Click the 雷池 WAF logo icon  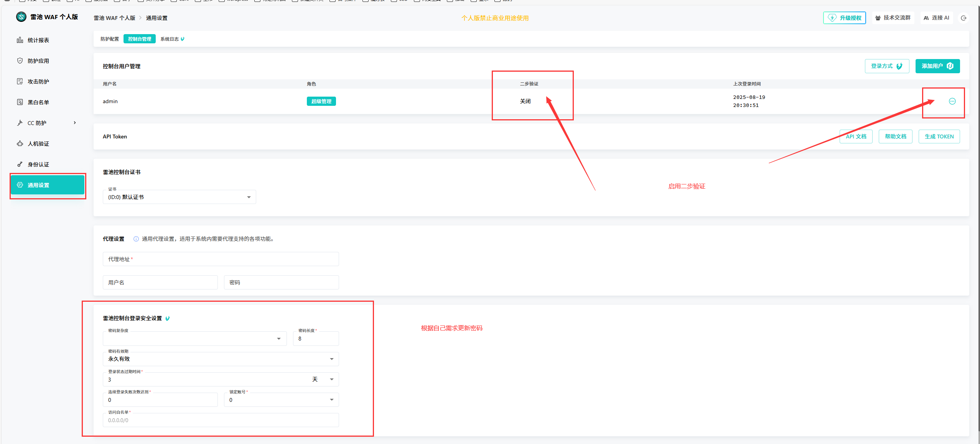click(x=21, y=17)
